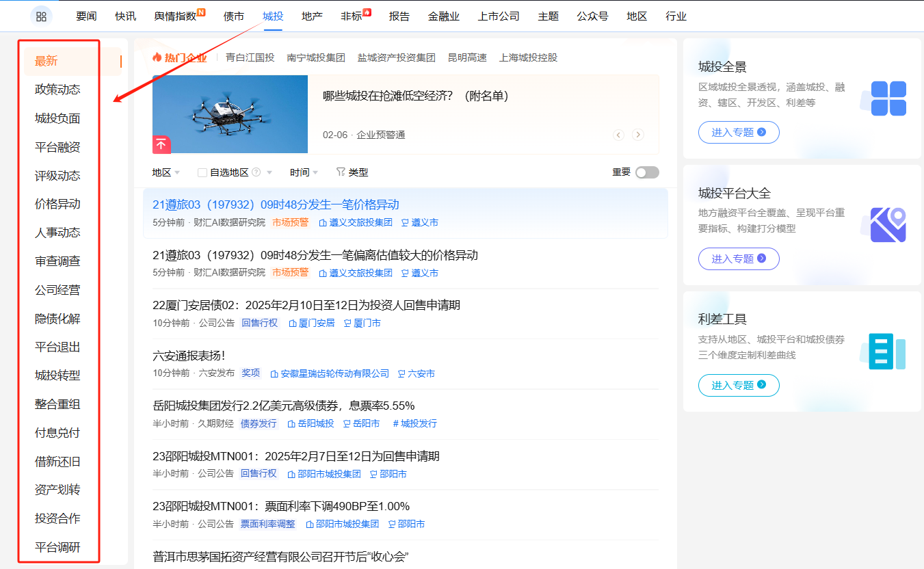Go to the 债市 tab
This screenshot has height=569, width=924.
[234, 16]
